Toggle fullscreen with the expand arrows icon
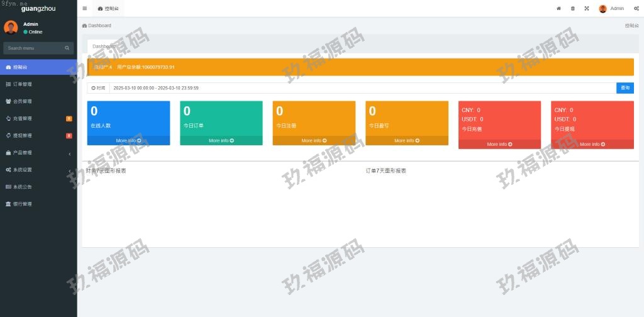 (x=586, y=9)
